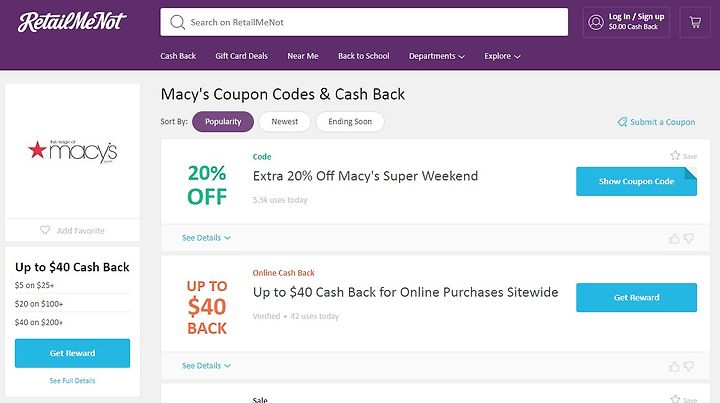Open the Gift Card Deals menu item

coord(242,56)
